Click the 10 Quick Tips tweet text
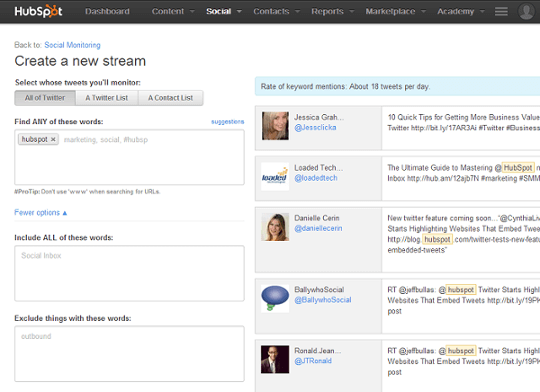 463,123
